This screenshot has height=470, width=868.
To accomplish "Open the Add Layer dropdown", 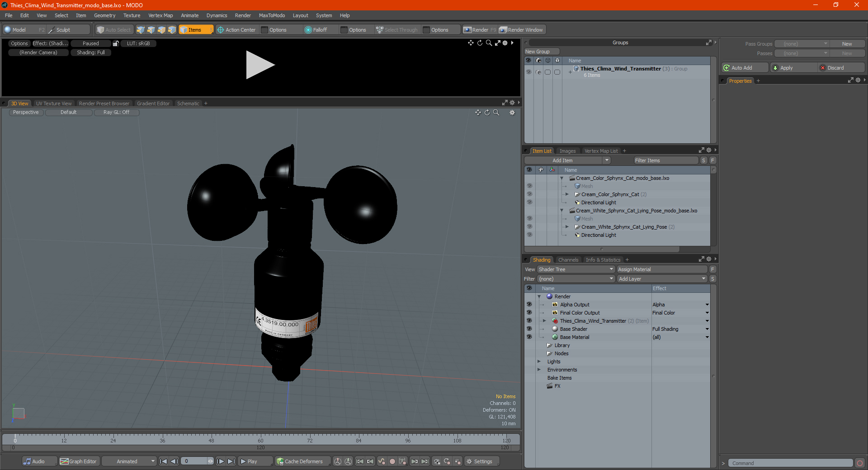I will pos(662,279).
